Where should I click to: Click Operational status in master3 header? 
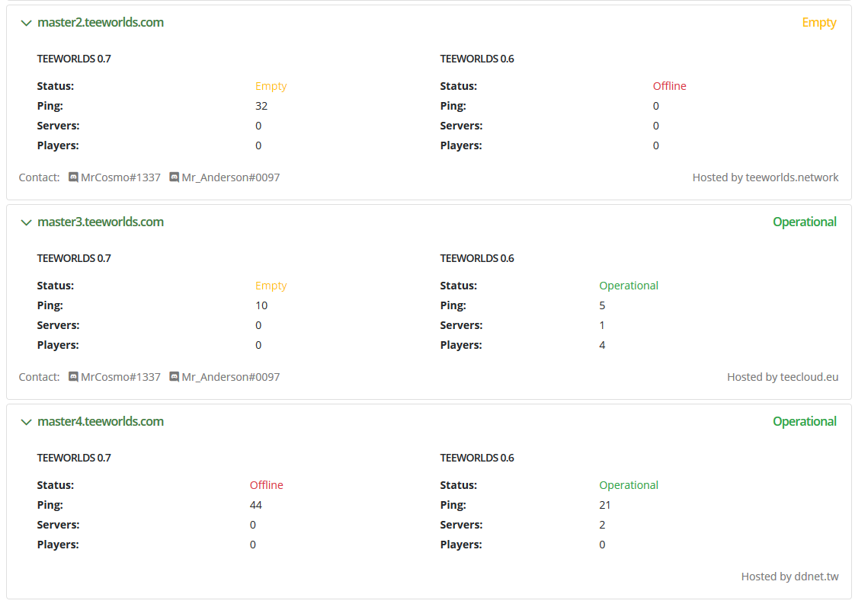(x=805, y=222)
